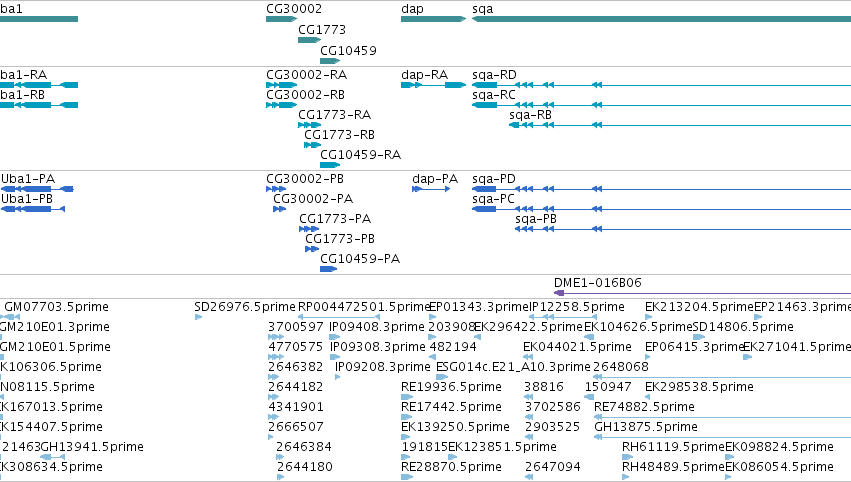Viewport: 851px width, 482px height.
Task: Click the 2903525 alignment label
Action: 552,428
